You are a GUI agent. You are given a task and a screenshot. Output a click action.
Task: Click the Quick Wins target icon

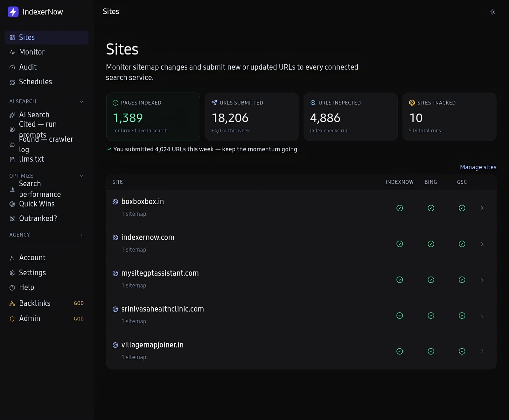click(x=12, y=204)
